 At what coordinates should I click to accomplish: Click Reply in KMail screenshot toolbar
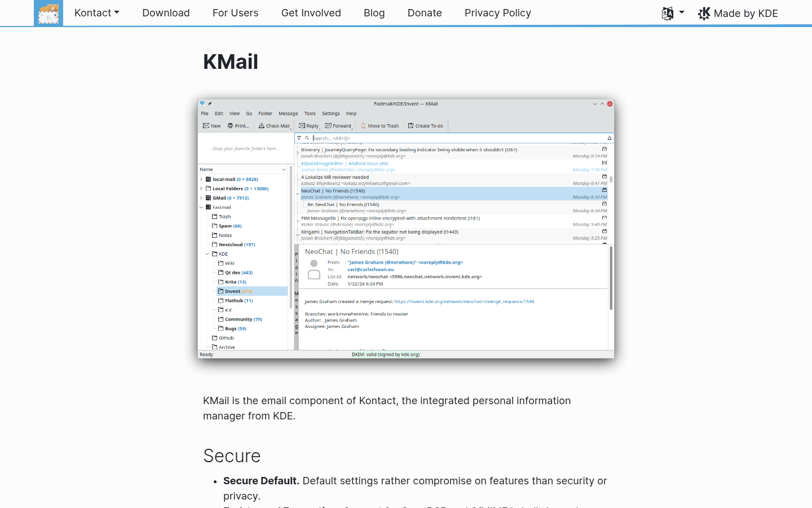(309, 126)
